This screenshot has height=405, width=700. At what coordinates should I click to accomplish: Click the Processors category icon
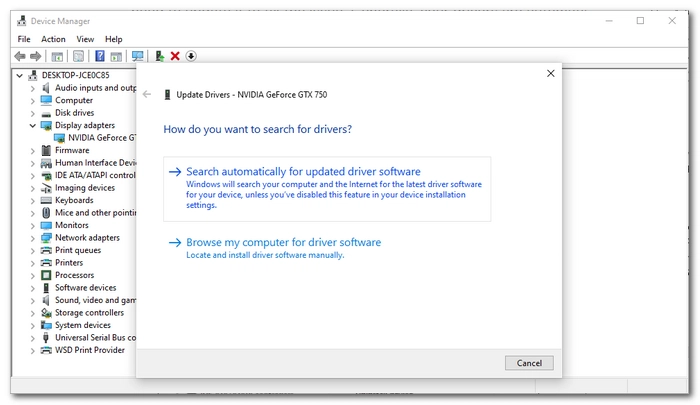coord(46,275)
